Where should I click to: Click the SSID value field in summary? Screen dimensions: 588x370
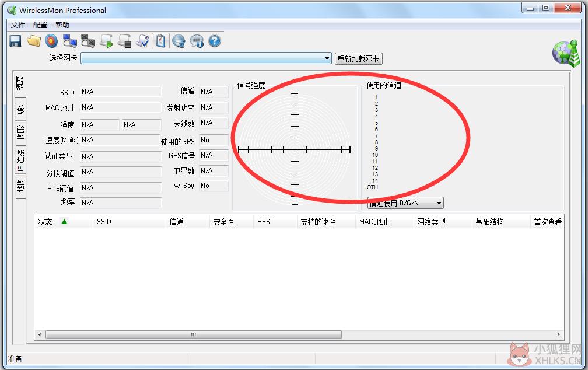[x=121, y=92]
